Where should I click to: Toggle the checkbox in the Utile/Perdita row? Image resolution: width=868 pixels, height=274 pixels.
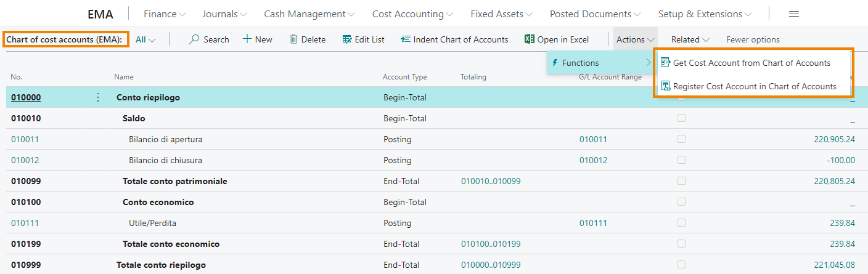[x=681, y=223]
